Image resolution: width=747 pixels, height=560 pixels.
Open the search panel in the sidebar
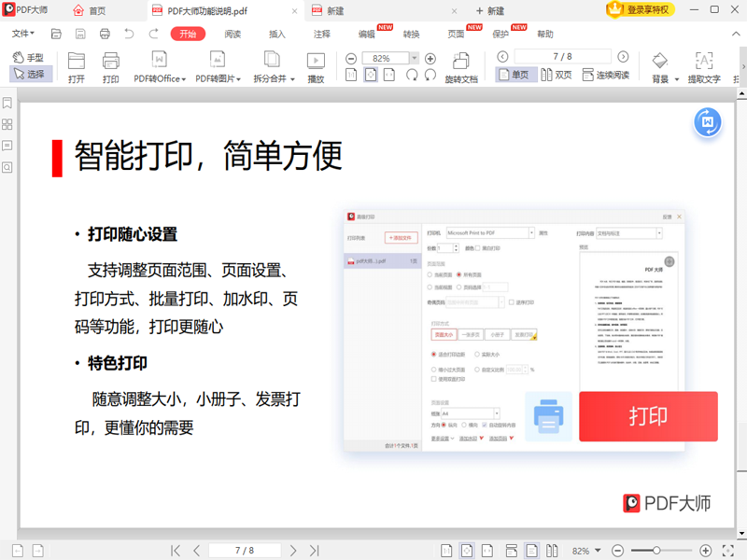tap(7, 167)
